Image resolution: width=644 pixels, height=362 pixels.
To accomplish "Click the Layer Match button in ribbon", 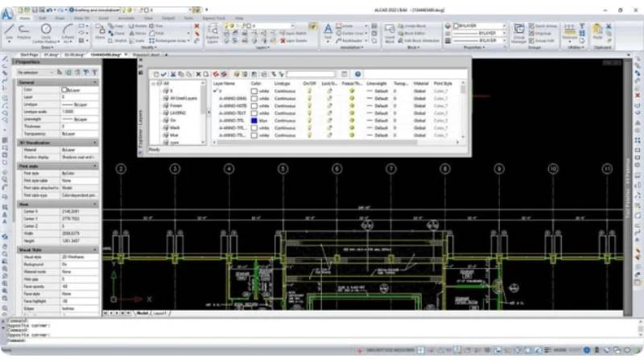I will click(293, 33).
